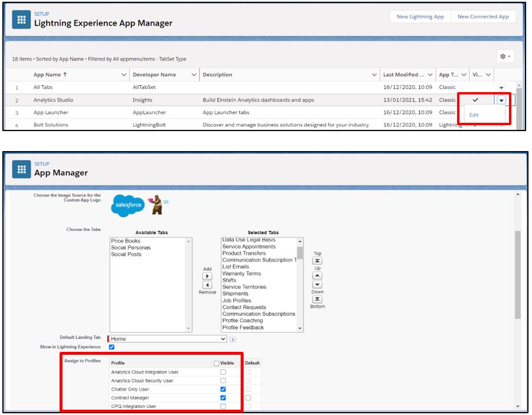Open row actions arrow for All Tabs

(x=501, y=87)
